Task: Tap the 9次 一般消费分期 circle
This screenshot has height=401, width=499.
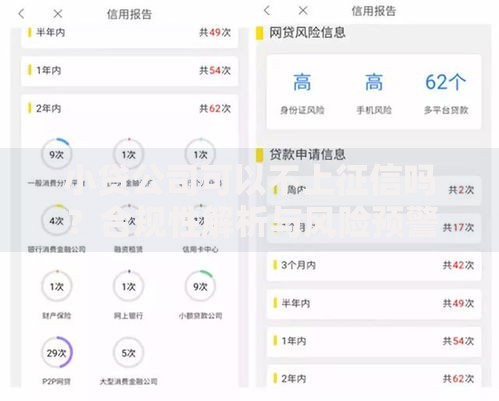Action: click(x=57, y=154)
